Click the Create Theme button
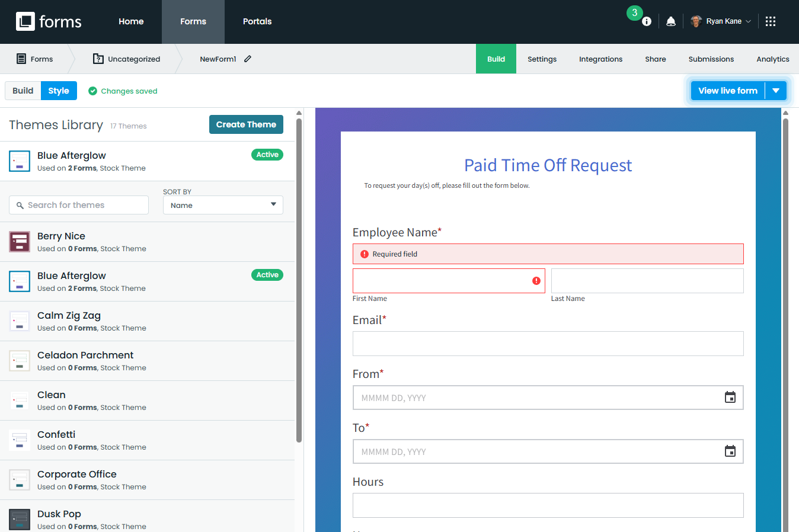Image resolution: width=799 pixels, height=532 pixels. point(246,124)
